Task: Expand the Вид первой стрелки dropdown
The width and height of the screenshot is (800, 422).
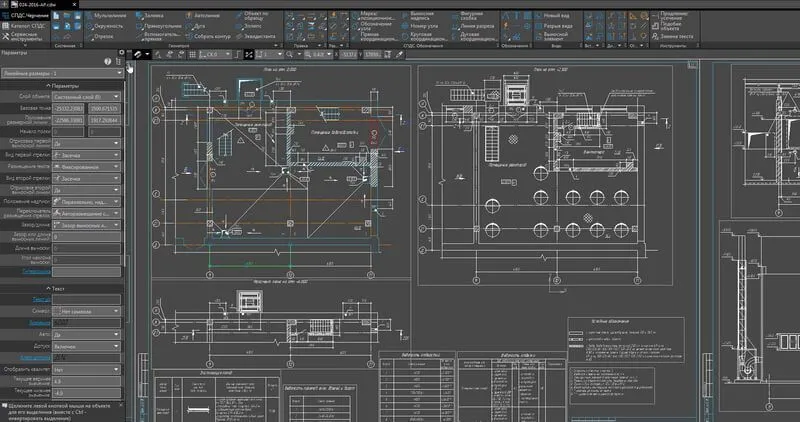Action: click(87, 156)
